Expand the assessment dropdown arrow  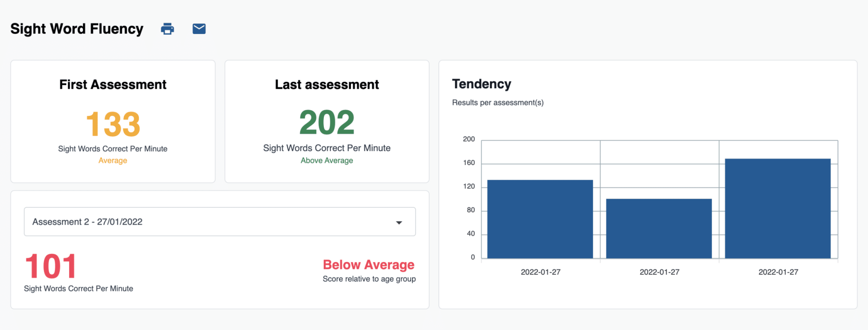(x=399, y=222)
